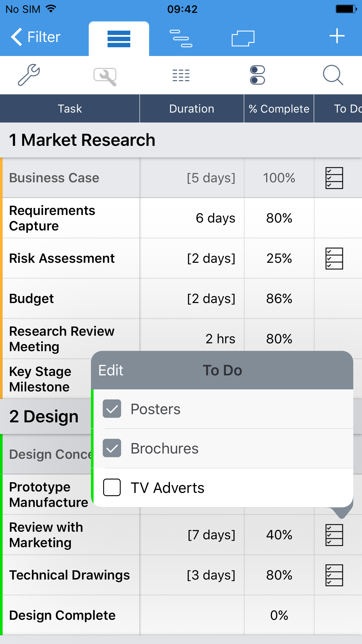Open the greyed wrench tools icon
Image resolution: width=362 pixels, height=644 pixels.
(105, 76)
